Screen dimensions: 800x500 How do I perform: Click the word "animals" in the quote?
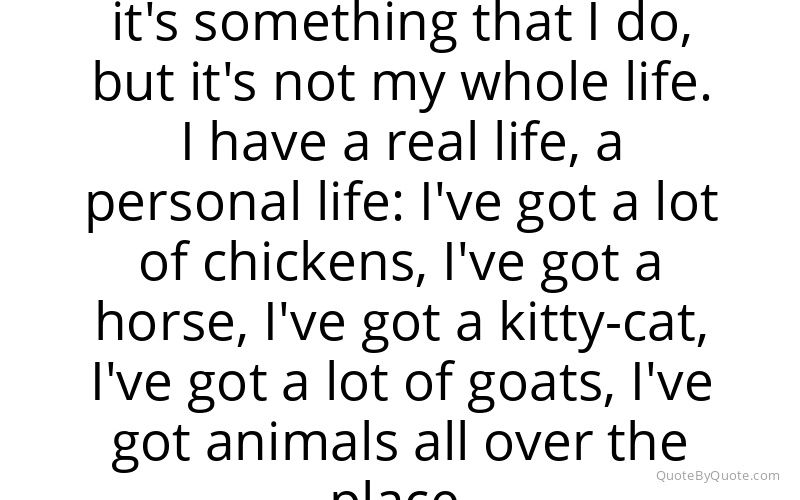[302, 442]
